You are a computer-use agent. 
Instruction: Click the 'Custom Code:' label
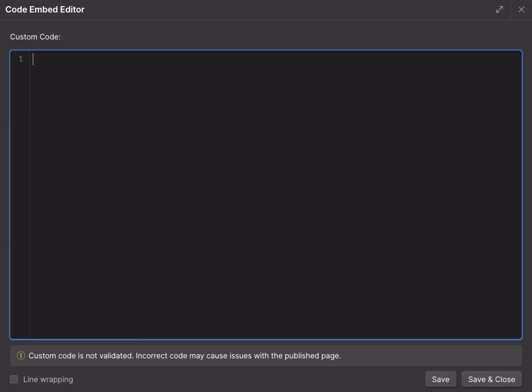point(35,37)
